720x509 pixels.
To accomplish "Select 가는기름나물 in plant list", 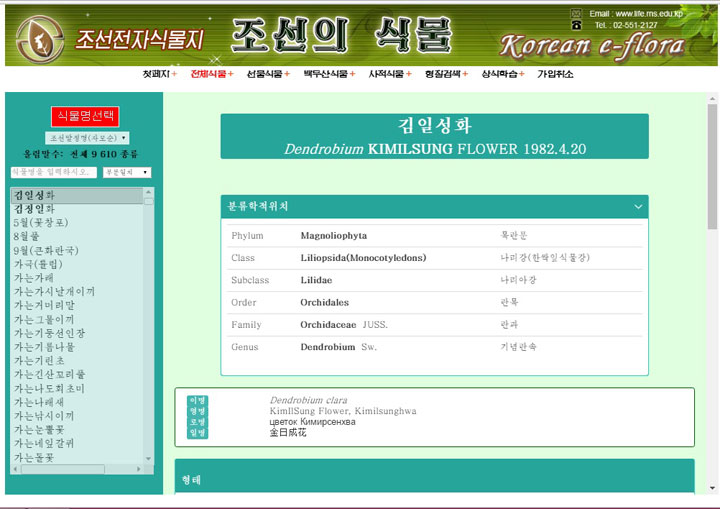I will [44, 347].
